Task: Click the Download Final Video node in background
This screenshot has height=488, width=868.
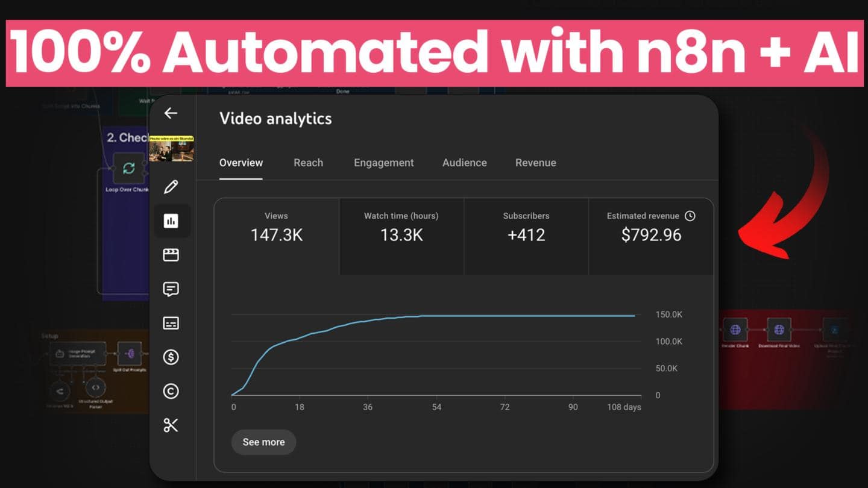Action: tap(779, 330)
